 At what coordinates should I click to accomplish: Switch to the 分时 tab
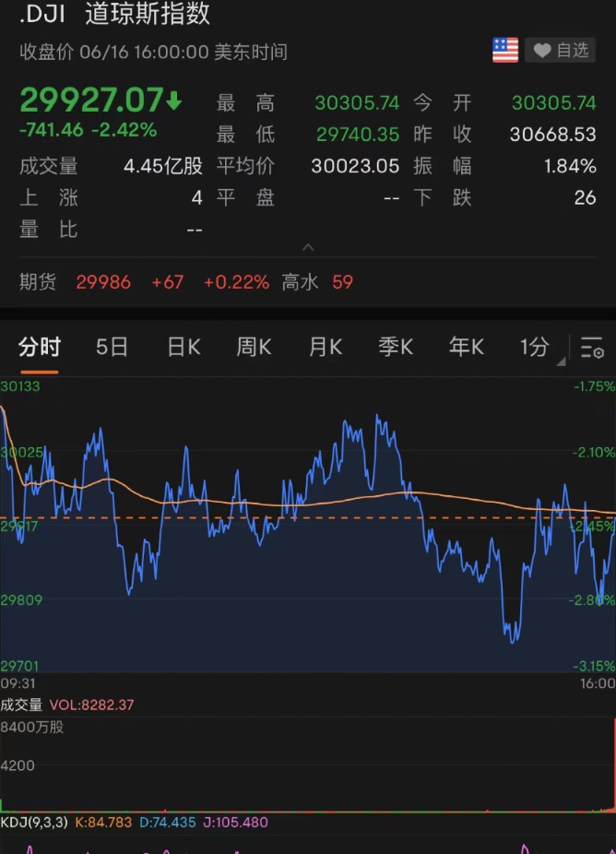(40, 347)
